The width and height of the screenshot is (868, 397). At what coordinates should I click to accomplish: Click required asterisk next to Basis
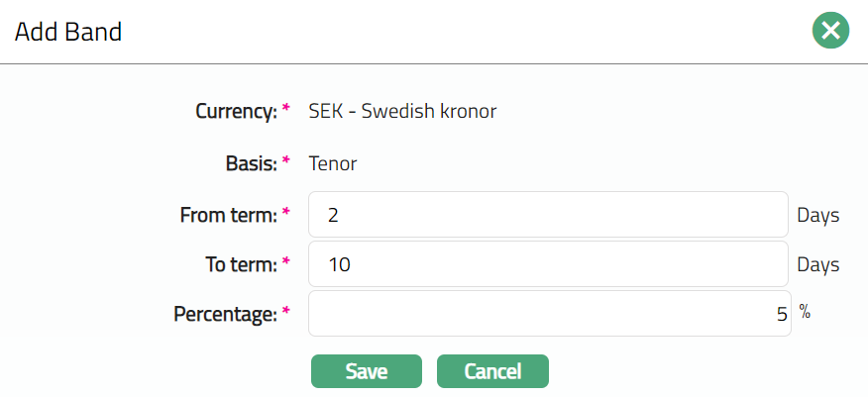click(286, 160)
